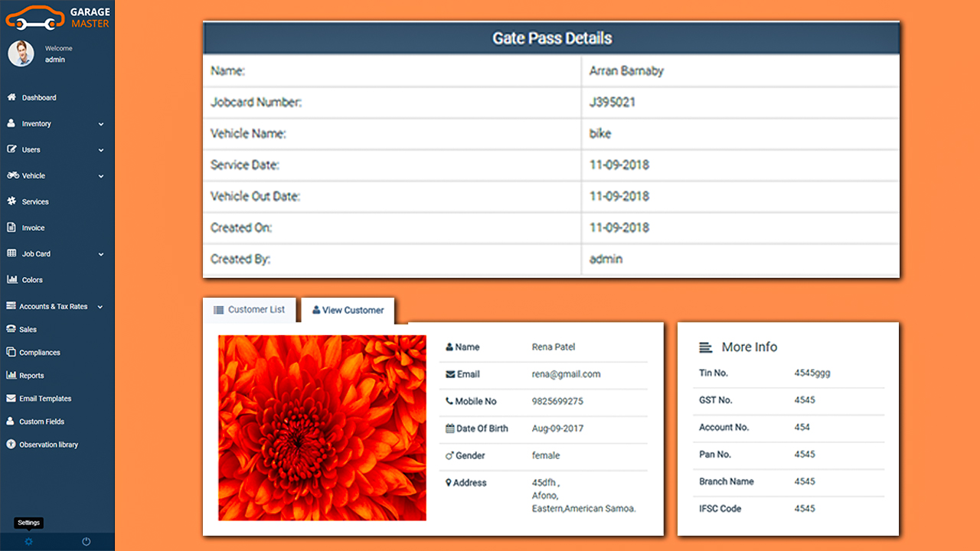Click the Services gear icon in sidebar
This screenshot has height=551, width=980.
click(x=11, y=201)
